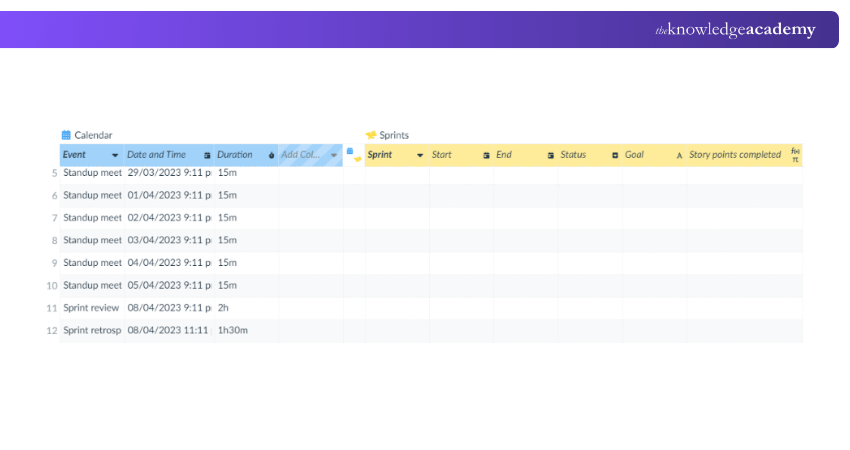Select row number 8
The width and height of the screenshot is (850, 450).
(x=54, y=241)
